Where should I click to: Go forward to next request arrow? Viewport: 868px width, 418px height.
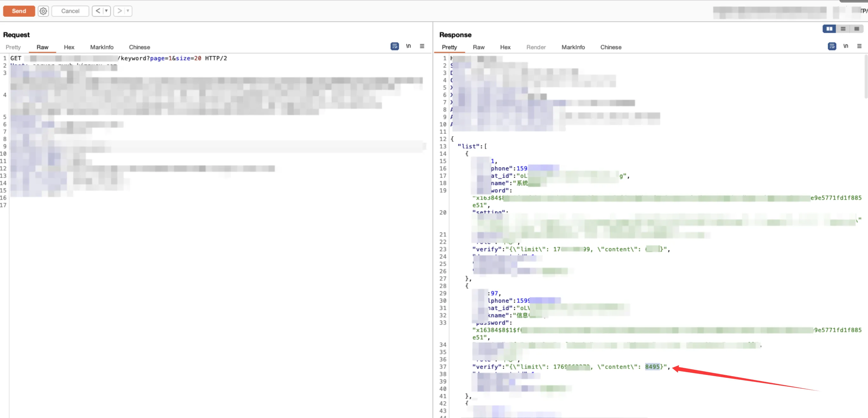coord(119,11)
